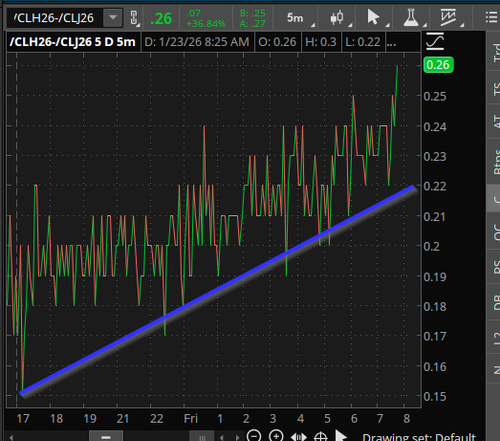Viewport: 500px width, 441px height.
Task: Click the green 0.26 price bubble
Action: click(438, 65)
